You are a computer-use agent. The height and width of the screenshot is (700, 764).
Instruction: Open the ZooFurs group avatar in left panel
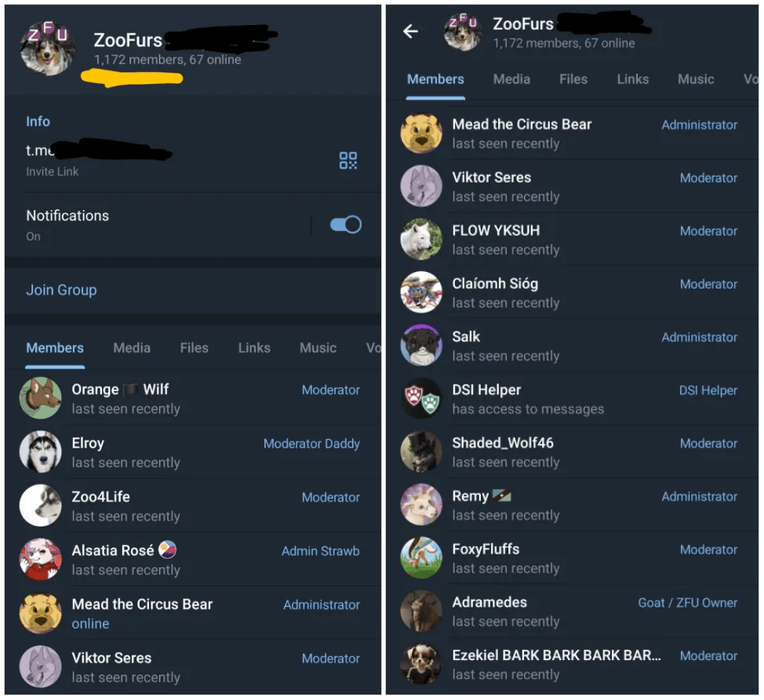point(47,49)
